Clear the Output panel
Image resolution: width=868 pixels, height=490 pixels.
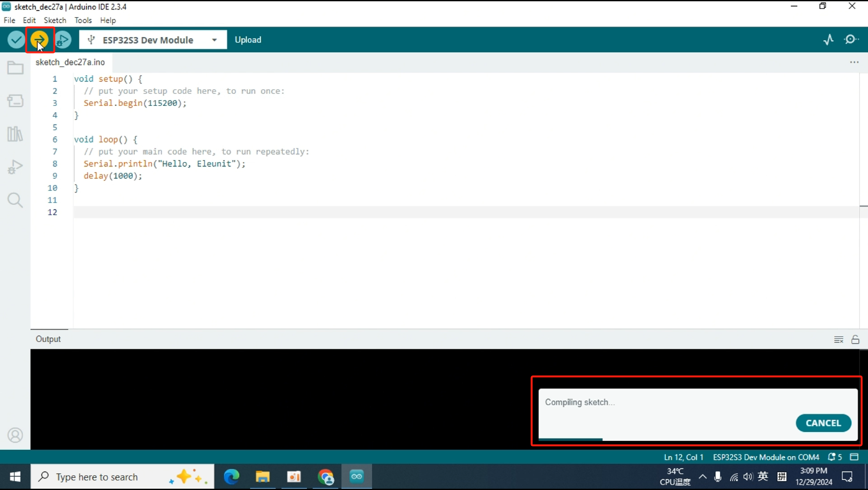[839, 339]
